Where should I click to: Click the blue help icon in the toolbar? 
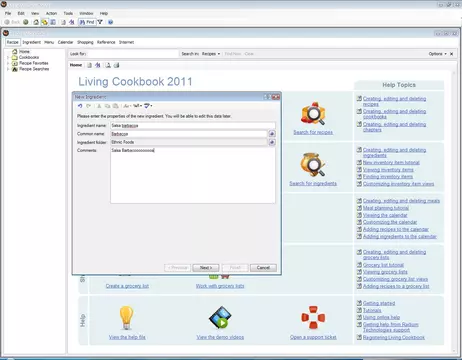point(111,22)
